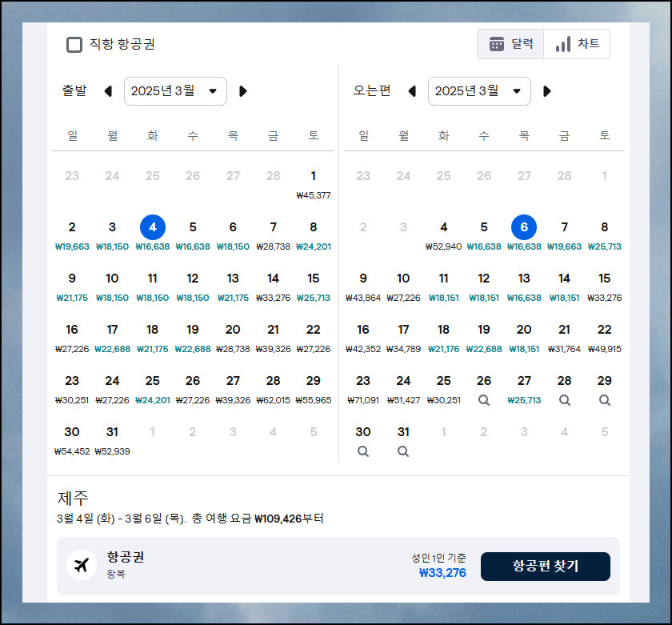Select return date 6 priced ₩16,638
The image size is (672, 625).
pos(524,234)
